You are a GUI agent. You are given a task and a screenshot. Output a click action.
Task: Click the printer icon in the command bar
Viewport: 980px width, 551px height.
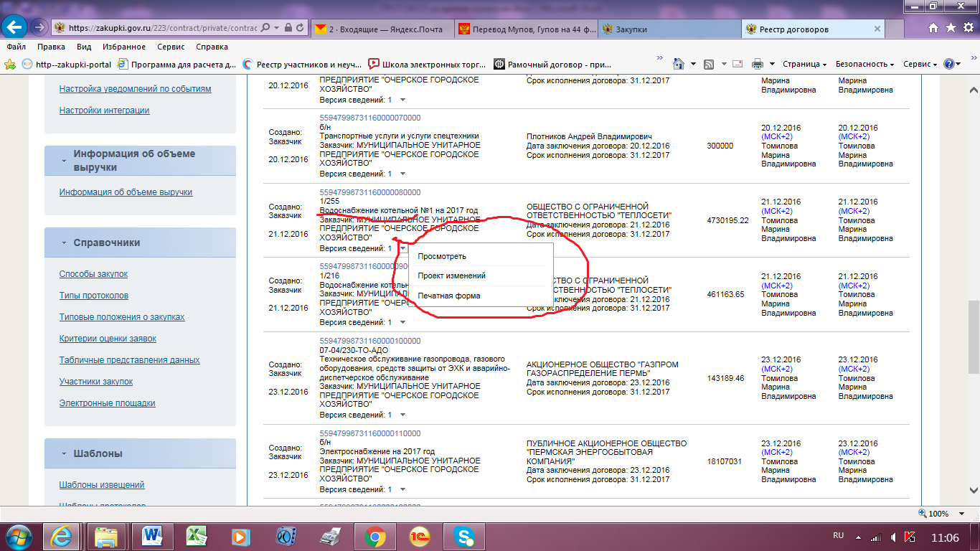tap(758, 64)
